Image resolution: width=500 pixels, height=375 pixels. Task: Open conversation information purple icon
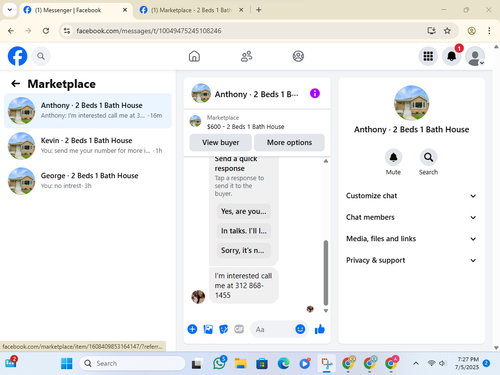pyautogui.click(x=315, y=93)
